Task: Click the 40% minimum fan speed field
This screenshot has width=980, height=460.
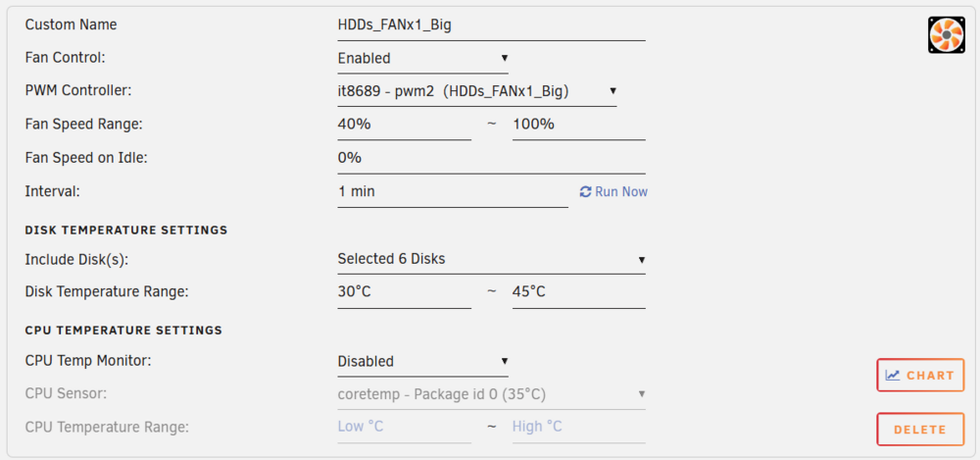Action: click(x=405, y=125)
